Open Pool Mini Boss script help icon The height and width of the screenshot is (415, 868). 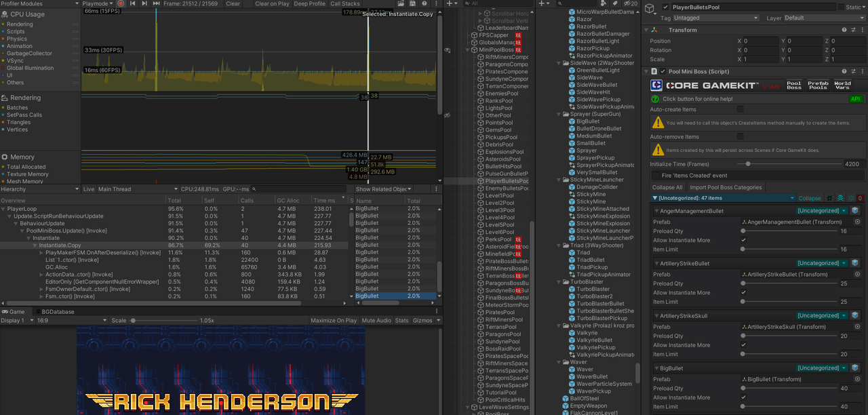[844, 71]
